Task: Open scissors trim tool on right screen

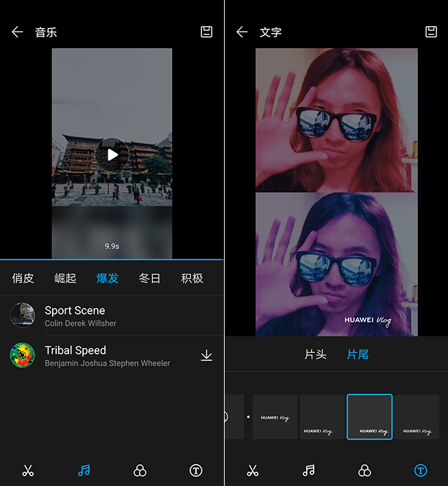Action: pos(253,470)
